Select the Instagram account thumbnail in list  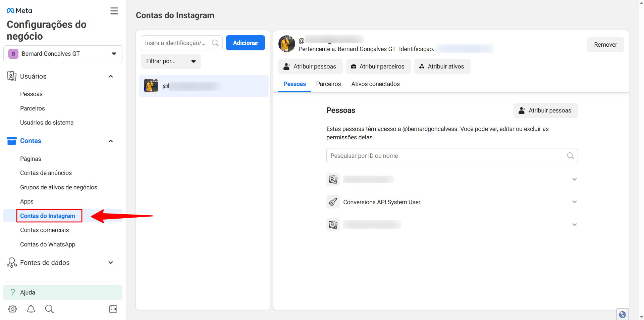[x=151, y=86]
